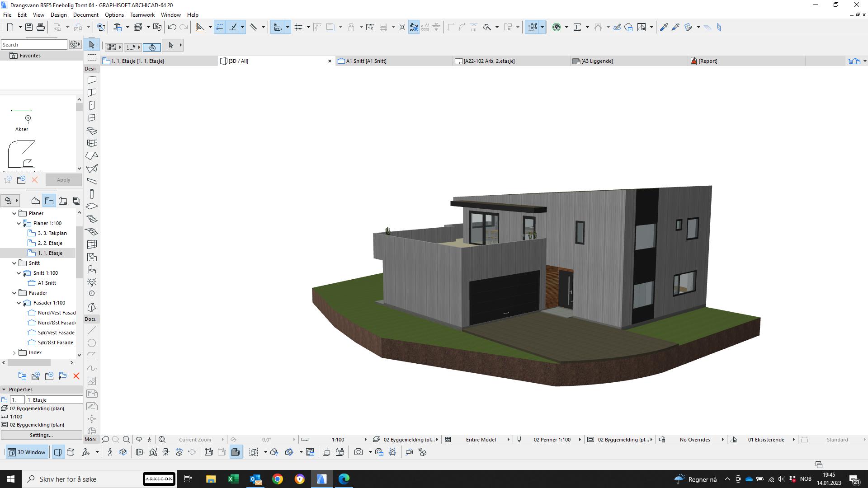Click the Save icon in toolbar
The width and height of the screenshot is (868, 488).
28,27
